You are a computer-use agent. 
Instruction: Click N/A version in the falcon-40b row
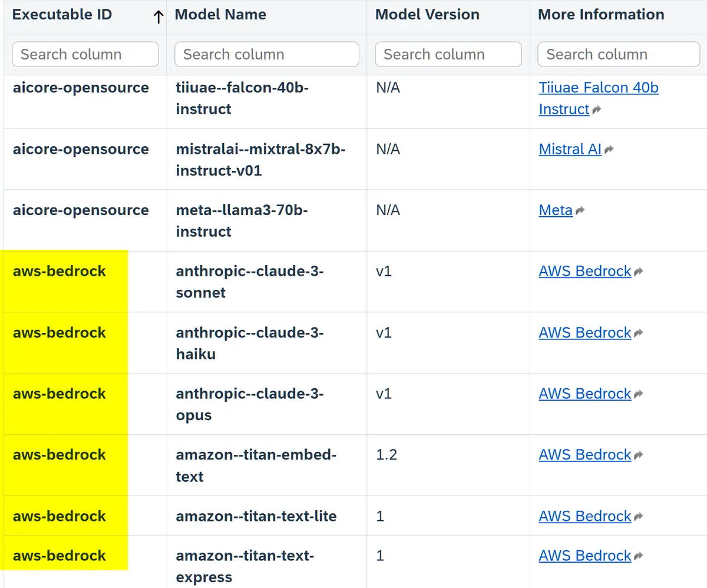pos(388,88)
